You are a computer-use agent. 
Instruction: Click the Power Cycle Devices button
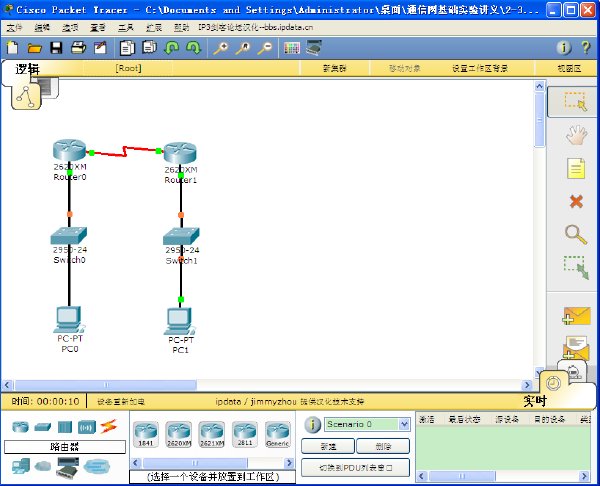pyautogui.click(x=121, y=402)
